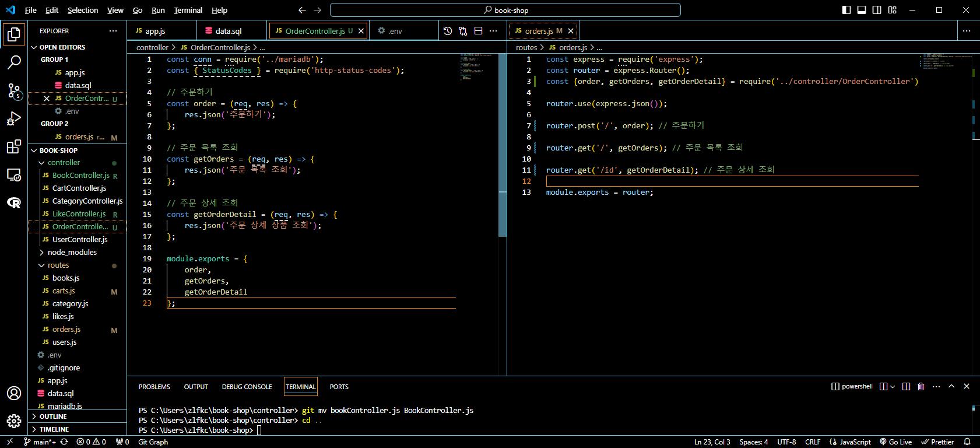Toggle secondary side bar visibility

877,10
